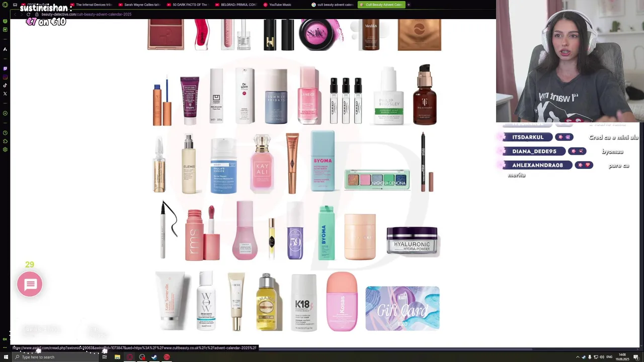Launch File Explorer from the taskbar
This screenshot has width=644, height=362.
tap(117, 357)
